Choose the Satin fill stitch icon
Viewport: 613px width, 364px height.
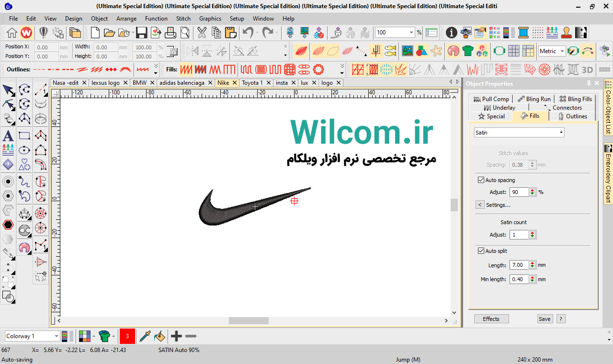(186, 69)
